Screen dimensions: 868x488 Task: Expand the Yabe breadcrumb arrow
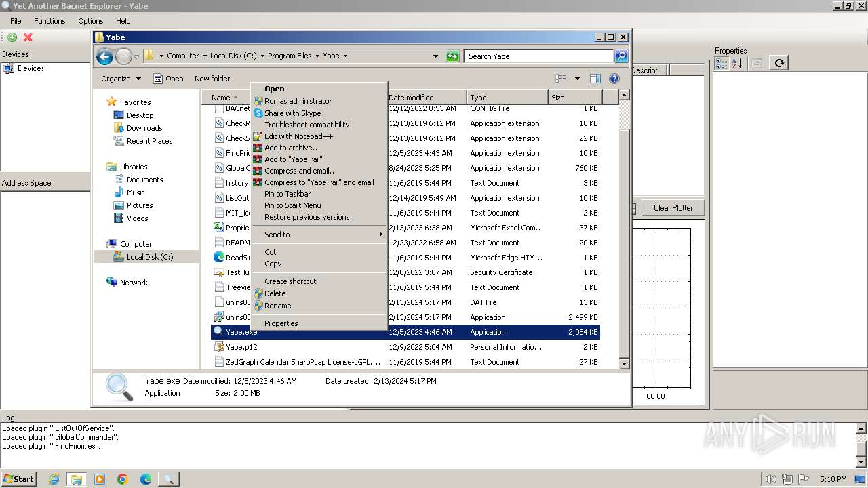point(344,56)
